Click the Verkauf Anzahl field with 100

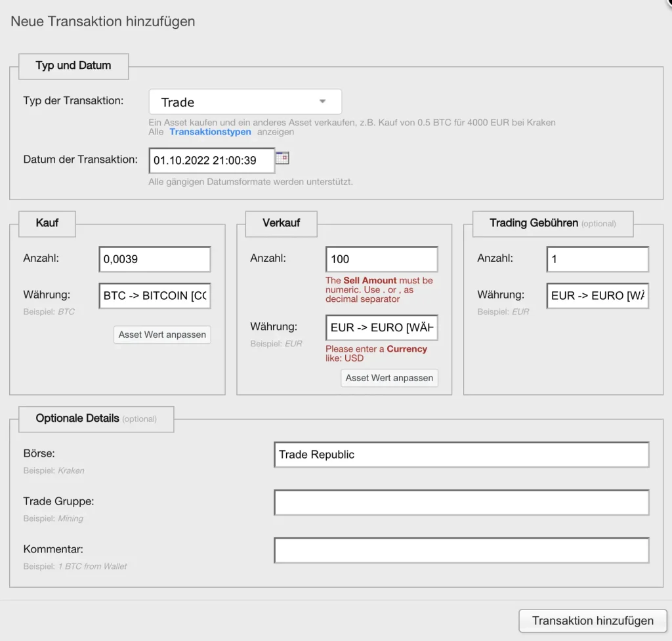(381, 259)
